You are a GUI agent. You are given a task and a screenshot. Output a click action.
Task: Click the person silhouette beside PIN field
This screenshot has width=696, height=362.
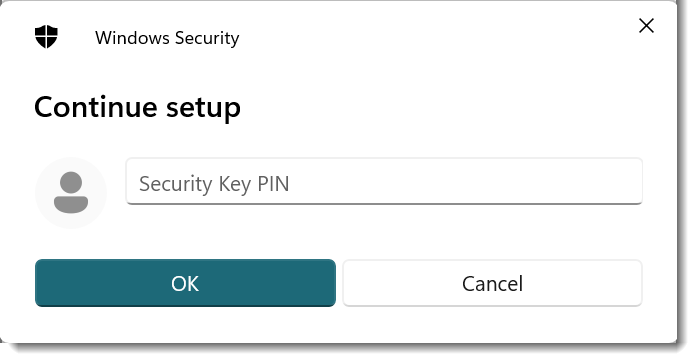tap(71, 193)
